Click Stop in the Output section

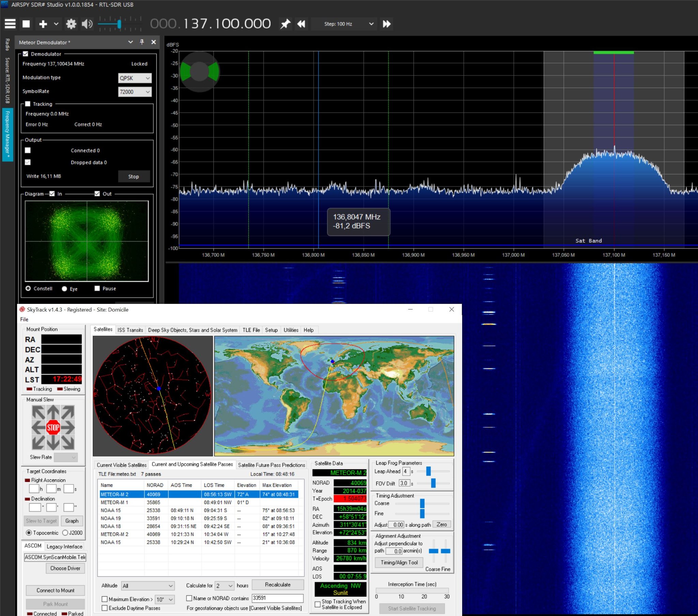(x=134, y=176)
